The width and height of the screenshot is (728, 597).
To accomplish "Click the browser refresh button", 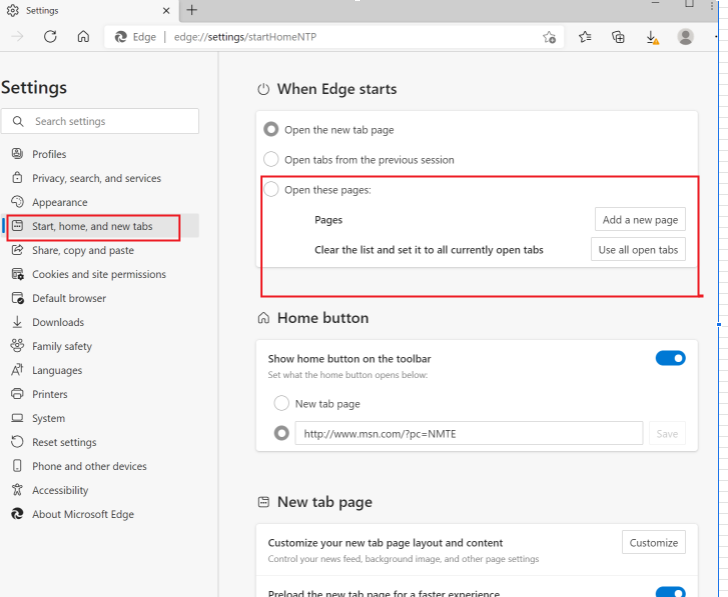I will [x=50, y=37].
